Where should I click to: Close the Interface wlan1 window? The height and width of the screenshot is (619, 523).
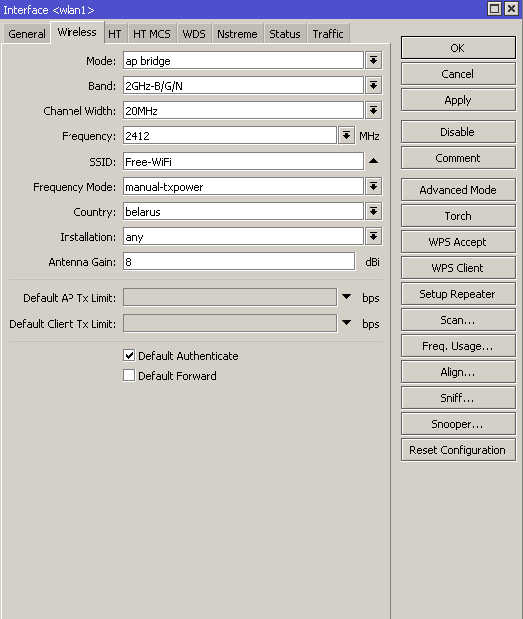coord(511,9)
